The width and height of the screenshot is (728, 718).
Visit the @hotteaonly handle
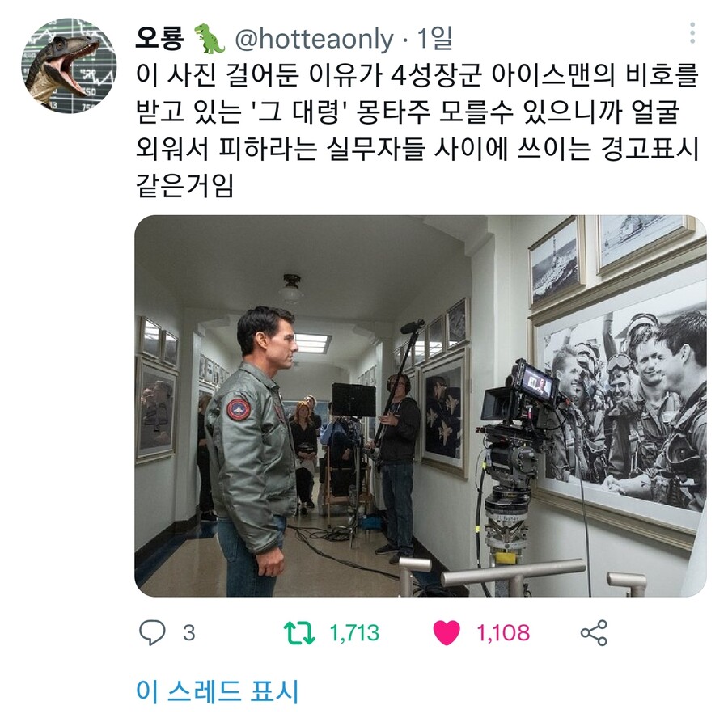[x=315, y=39]
